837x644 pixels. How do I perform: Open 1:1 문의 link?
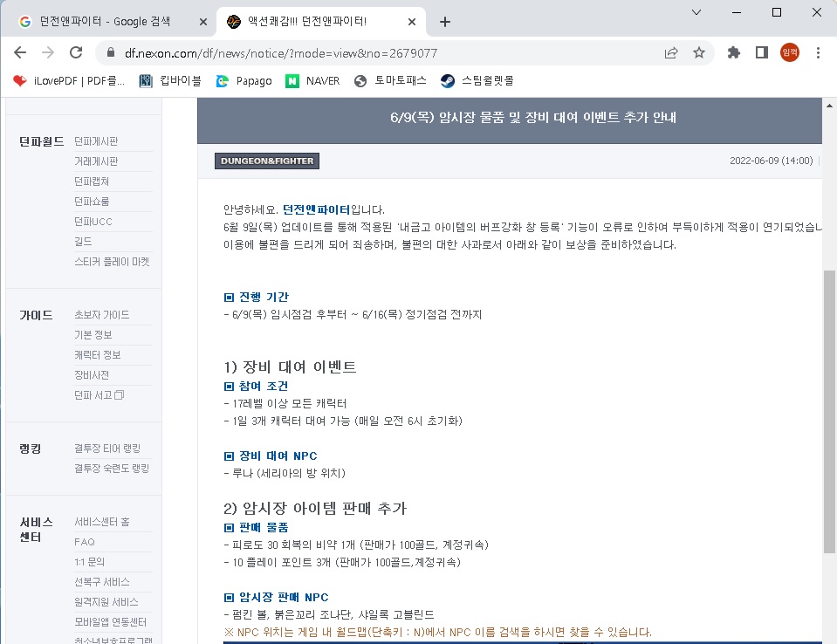click(x=90, y=561)
